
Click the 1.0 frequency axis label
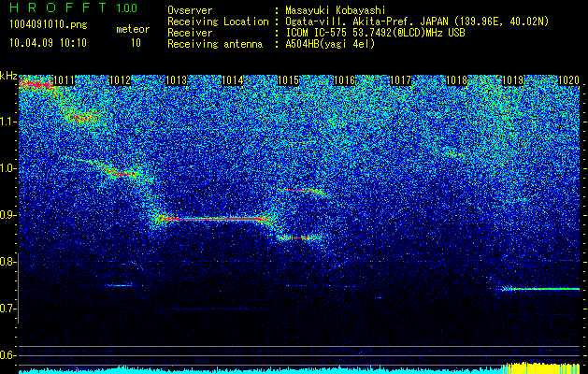pyautogui.click(x=8, y=168)
